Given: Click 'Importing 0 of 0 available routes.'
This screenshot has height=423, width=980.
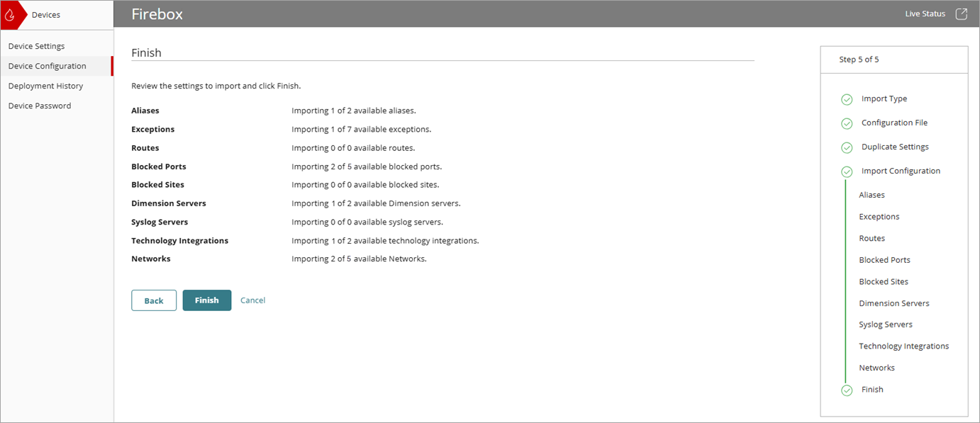Looking at the screenshot, I should (353, 148).
